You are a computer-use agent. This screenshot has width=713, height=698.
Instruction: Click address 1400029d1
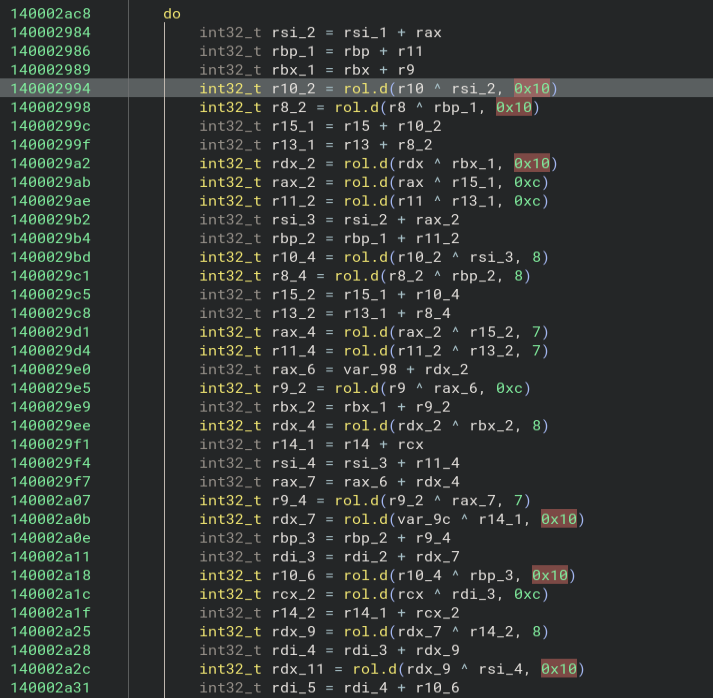50,332
